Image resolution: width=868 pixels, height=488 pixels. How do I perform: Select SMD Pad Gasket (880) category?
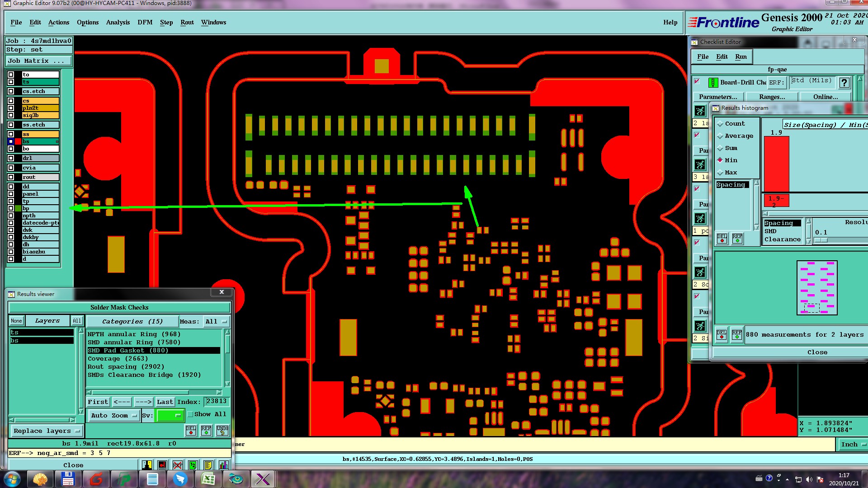tap(154, 351)
